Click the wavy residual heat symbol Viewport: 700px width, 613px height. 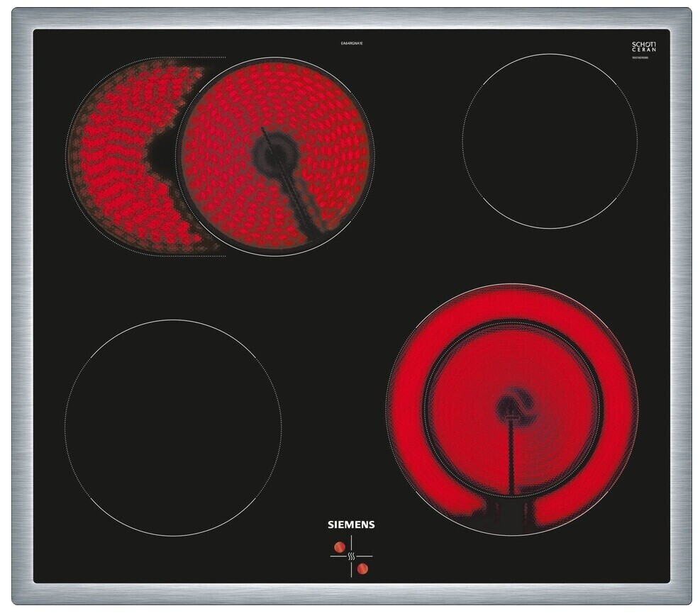(x=350, y=557)
